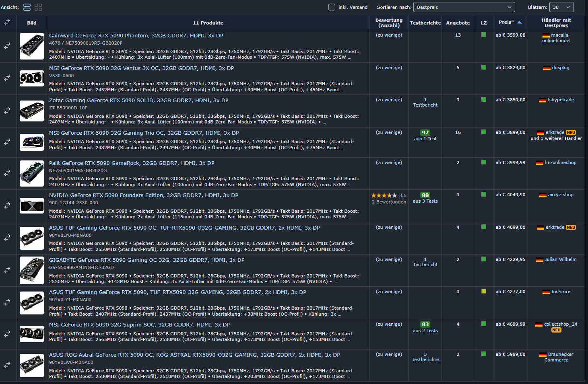Viewport: 588px width, 384px height.
Task: Click '2 Bewertungen' under star rating
Action: tap(389, 202)
